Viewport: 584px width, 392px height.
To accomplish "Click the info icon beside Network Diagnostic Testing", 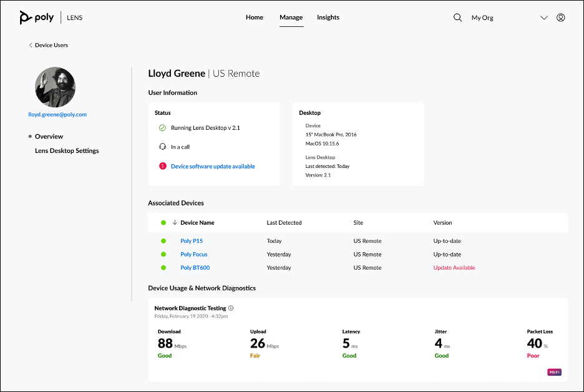I will 231,308.
